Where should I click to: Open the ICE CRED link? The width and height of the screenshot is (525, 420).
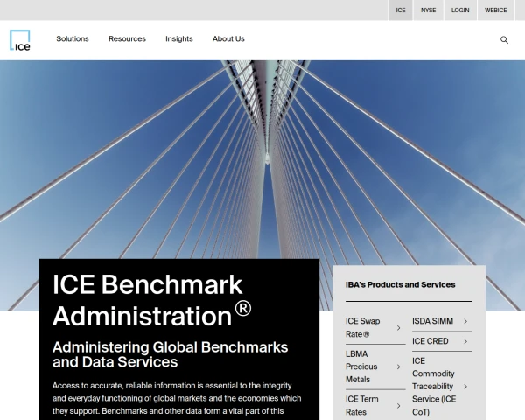coord(430,341)
